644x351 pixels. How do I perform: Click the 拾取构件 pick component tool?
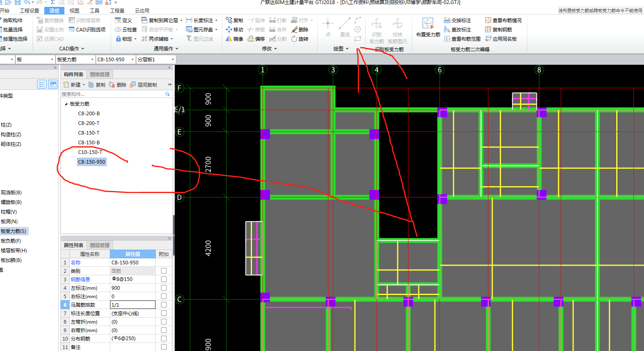tap(12, 20)
